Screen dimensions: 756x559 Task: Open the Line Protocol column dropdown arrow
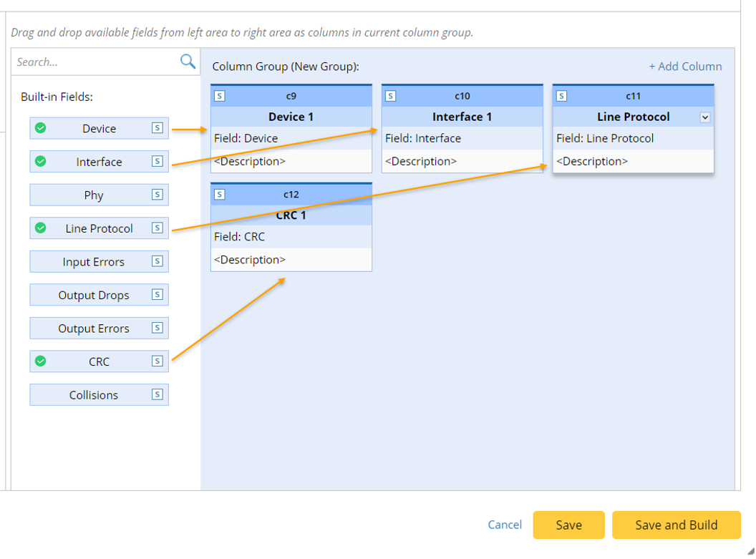click(705, 117)
